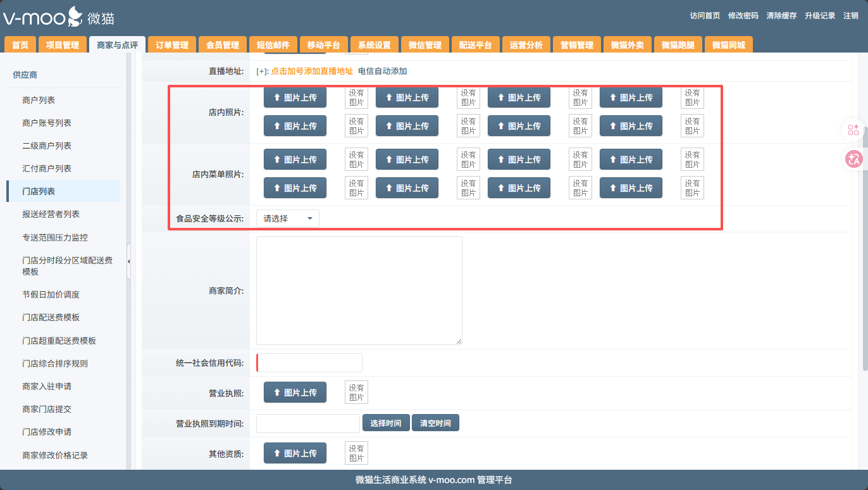The height and width of the screenshot is (490, 868).
Task: Click 点击加号添加直播地址 link
Action: [312, 71]
